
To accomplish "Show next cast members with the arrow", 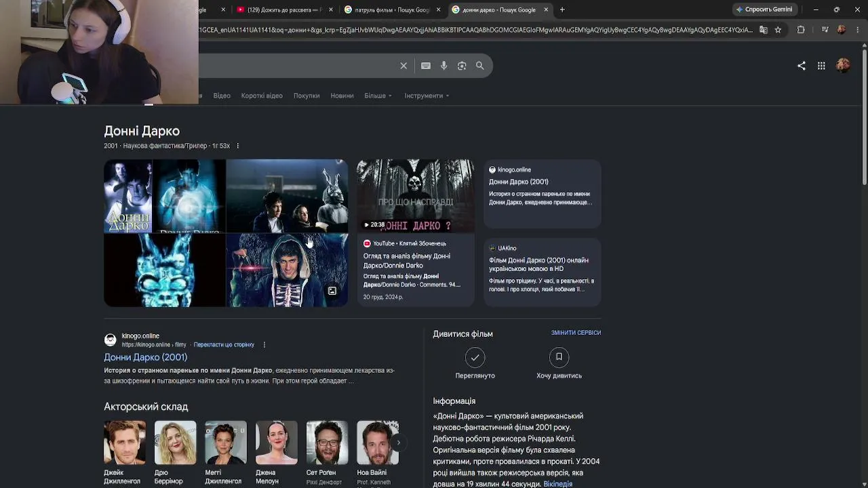I will click(x=398, y=443).
